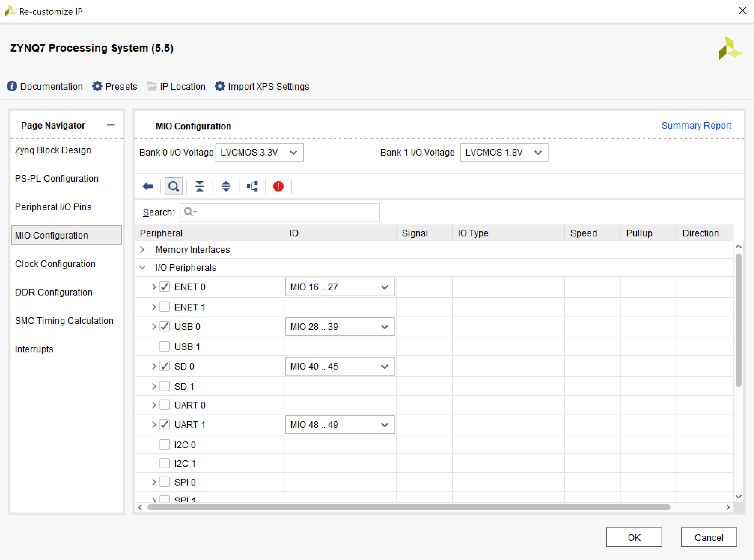Screen dimensions: 754x560
Task: Click the back arrow toolbar icon
Action: pyautogui.click(x=148, y=186)
